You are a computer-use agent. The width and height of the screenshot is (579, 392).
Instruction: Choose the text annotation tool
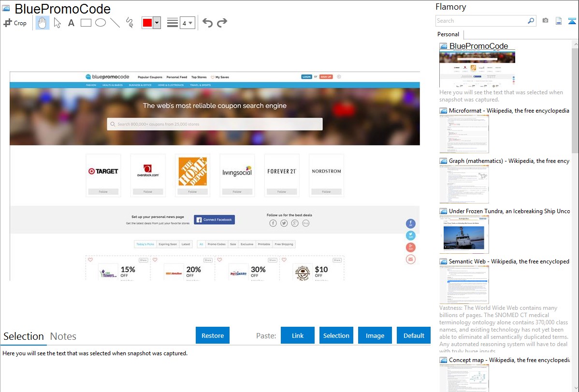click(71, 23)
